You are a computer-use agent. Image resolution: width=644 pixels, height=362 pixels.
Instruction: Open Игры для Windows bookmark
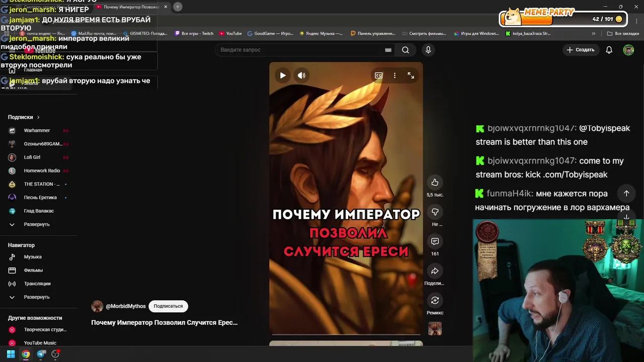point(476,34)
